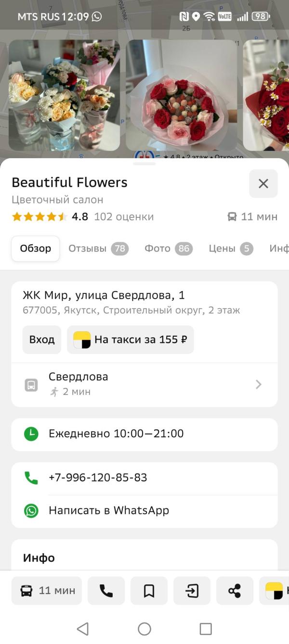Collapse the place card using the drag handle
This screenshot has width=289, height=644.
[x=144, y=163]
